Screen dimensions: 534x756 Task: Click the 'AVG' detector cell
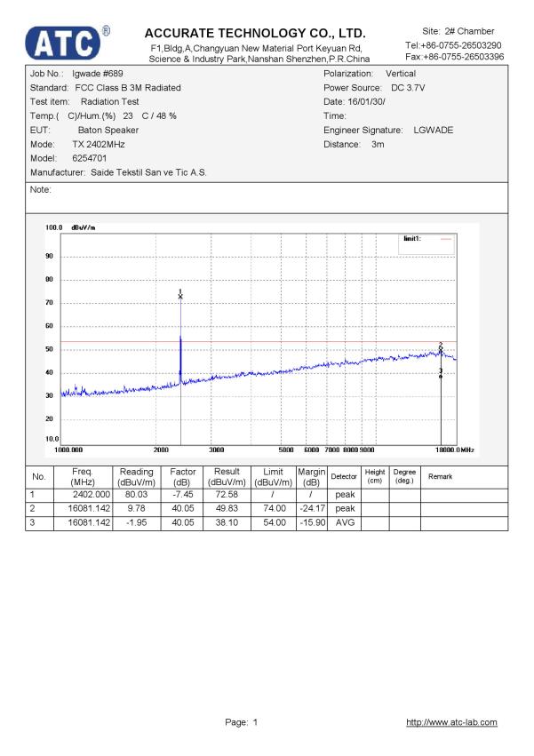click(x=345, y=522)
